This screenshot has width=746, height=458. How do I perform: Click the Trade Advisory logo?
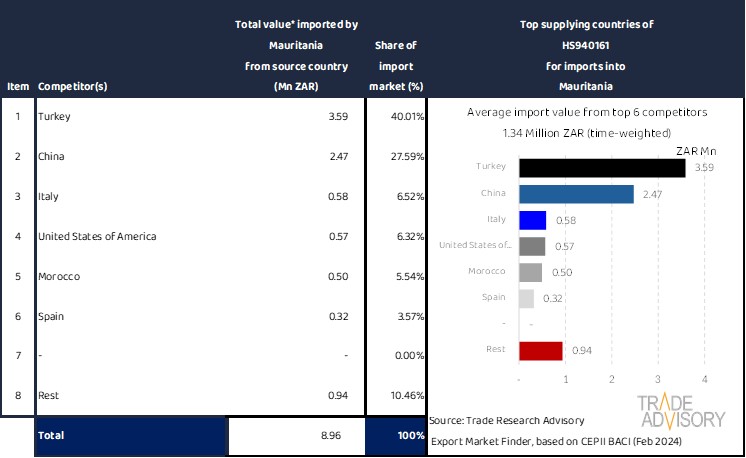(682, 411)
